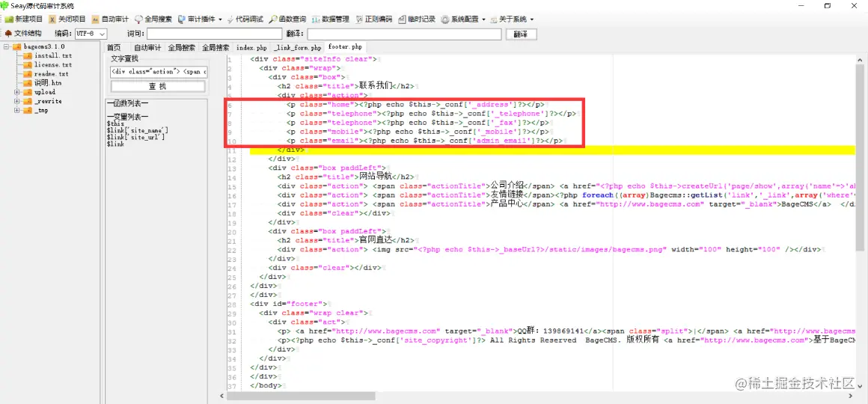Open the 代码调试 tool
This screenshot has width=868, height=404.
[245, 19]
